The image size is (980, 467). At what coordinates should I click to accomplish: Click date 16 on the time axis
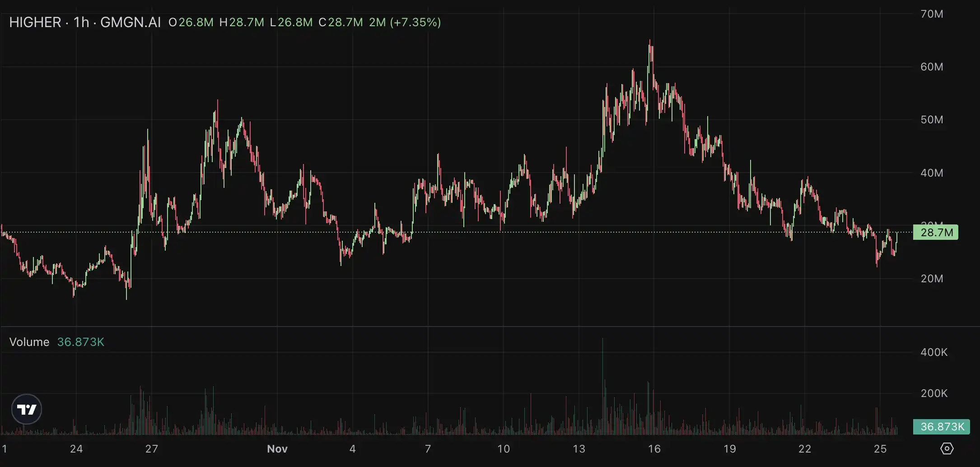pos(654,448)
